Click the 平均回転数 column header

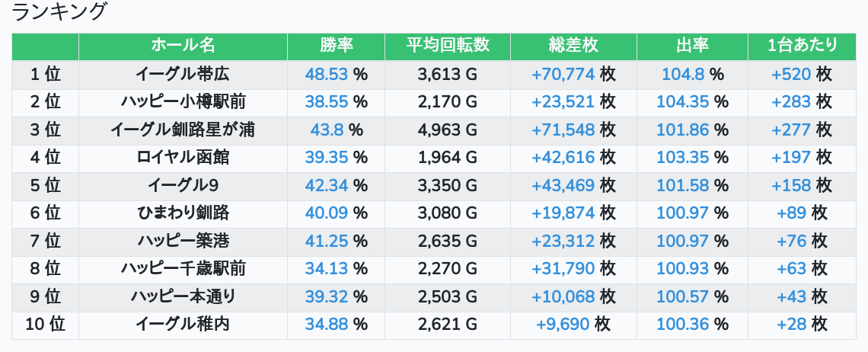click(448, 46)
